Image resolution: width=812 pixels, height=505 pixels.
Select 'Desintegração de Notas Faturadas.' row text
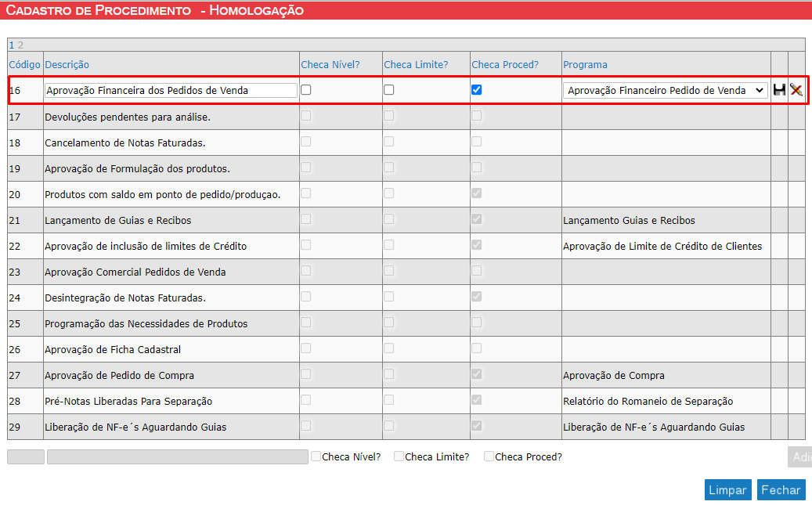click(125, 298)
